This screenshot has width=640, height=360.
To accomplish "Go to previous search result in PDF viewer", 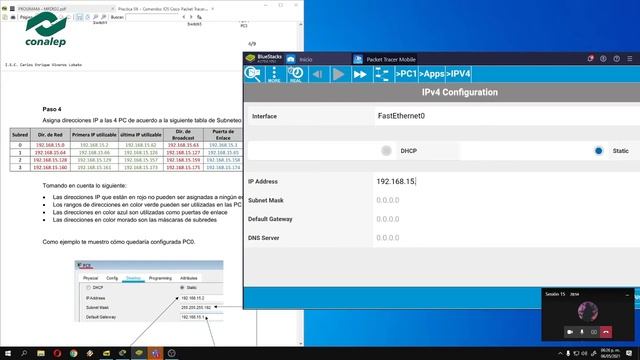I will coord(184,17).
